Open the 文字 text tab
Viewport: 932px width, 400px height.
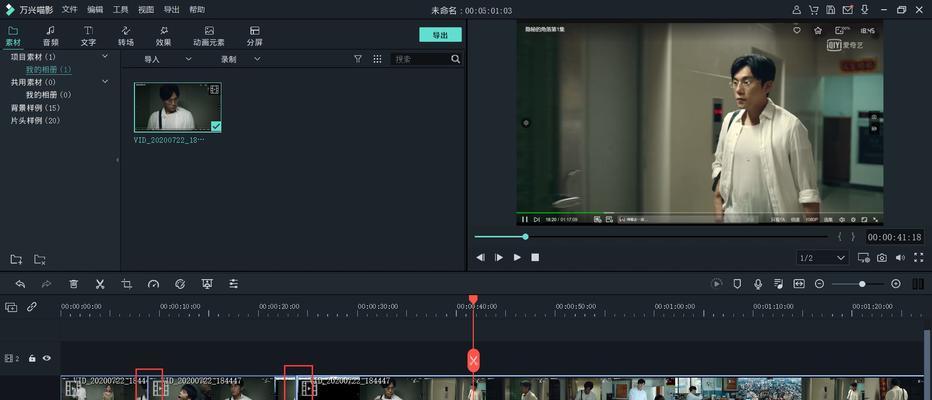pos(88,36)
